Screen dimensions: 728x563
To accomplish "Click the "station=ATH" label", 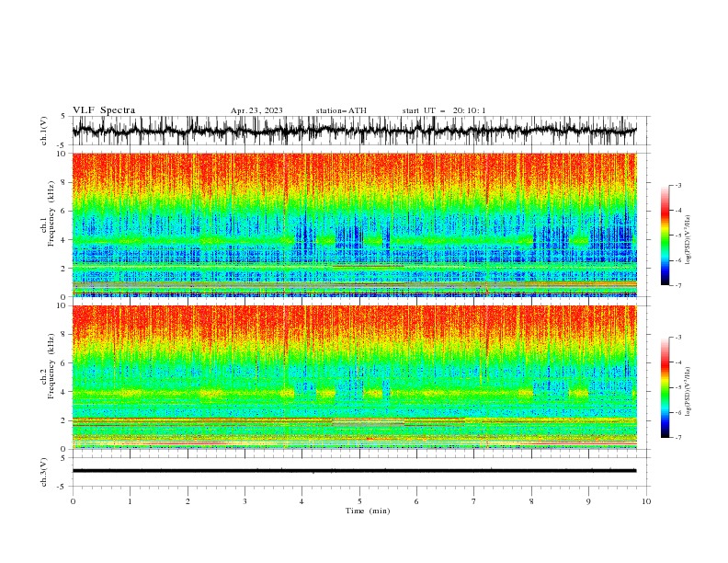I will 341,110.
